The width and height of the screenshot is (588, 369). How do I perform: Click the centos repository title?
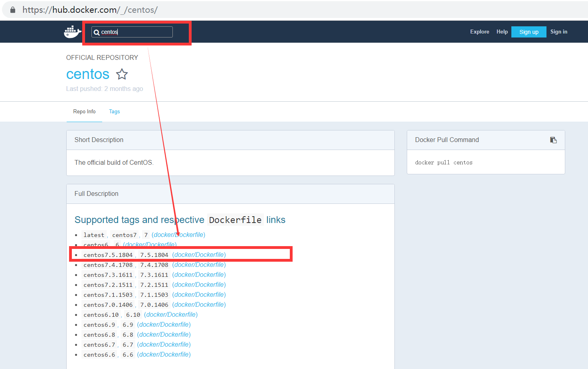[88, 74]
